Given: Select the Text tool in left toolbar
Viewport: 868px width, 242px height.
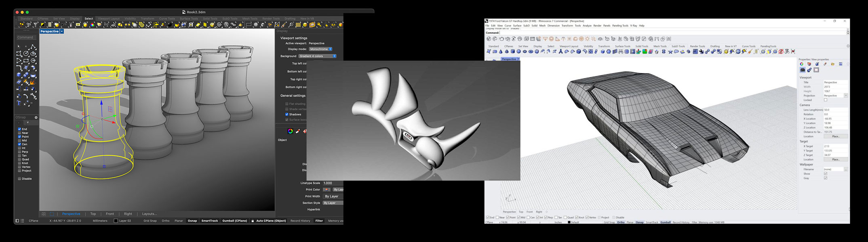Looking at the screenshot, I should pyautogui.click(x=19, y=103).
